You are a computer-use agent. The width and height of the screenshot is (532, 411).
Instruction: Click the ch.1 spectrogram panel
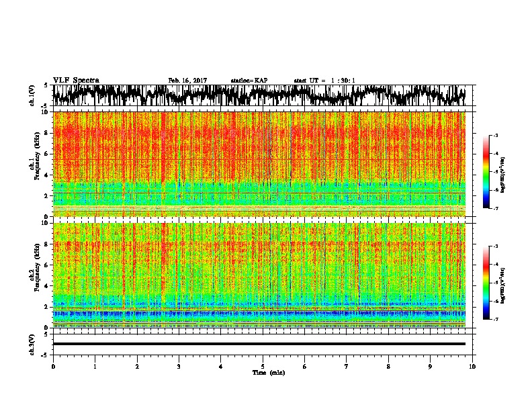(259, 164)
